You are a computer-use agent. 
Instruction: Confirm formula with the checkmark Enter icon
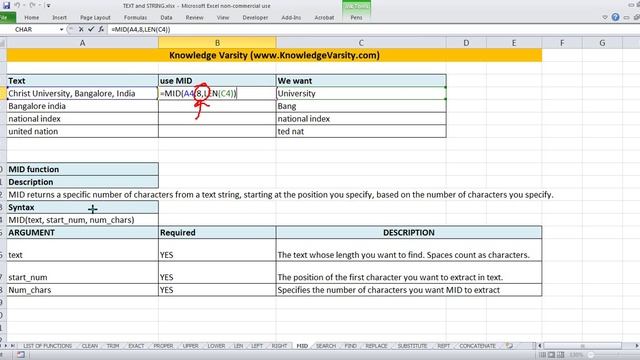91,29
